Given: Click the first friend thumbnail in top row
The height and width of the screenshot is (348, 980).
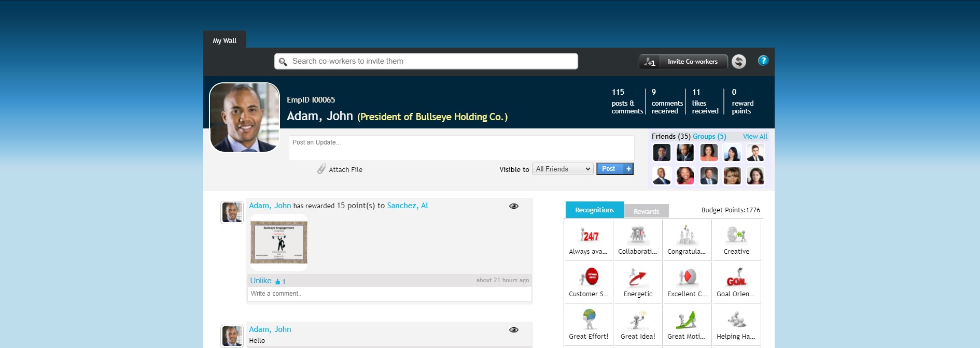Looking at the screenshot, I should 662,153.
